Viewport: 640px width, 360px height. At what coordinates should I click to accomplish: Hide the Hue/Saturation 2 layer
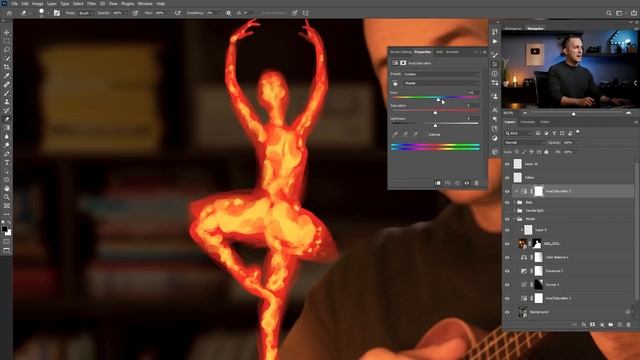tap(507, 191)
